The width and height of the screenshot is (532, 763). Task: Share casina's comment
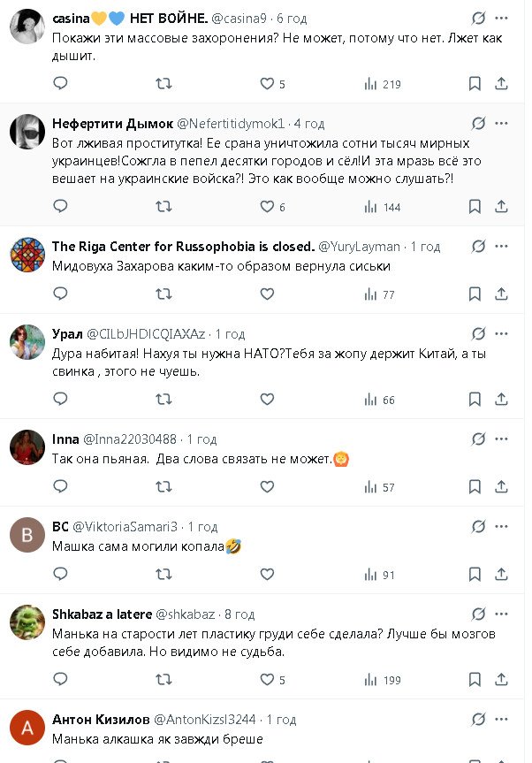click(x=501, y=84)
